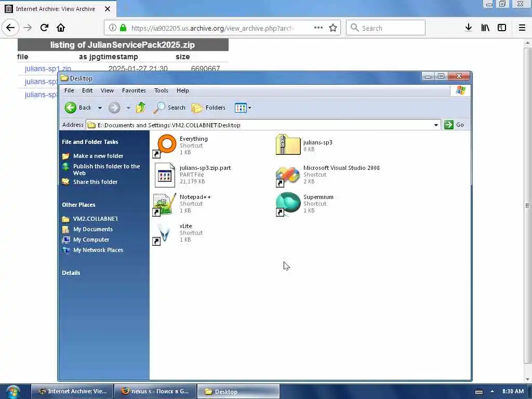Viewport: 532px width, 399px height.
Task: Click Explorer Forward button
Action: pyautogui.click(x=114, y=108)
